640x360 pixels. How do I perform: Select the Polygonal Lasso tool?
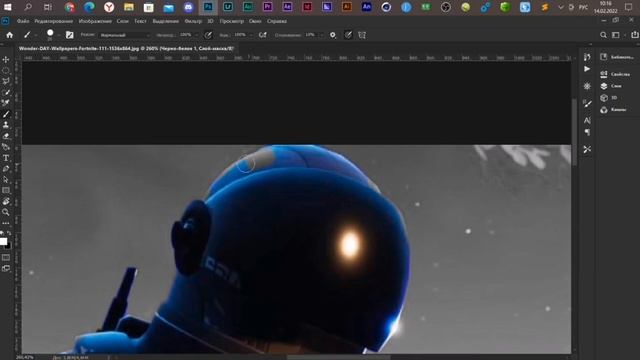click(6, 81)
